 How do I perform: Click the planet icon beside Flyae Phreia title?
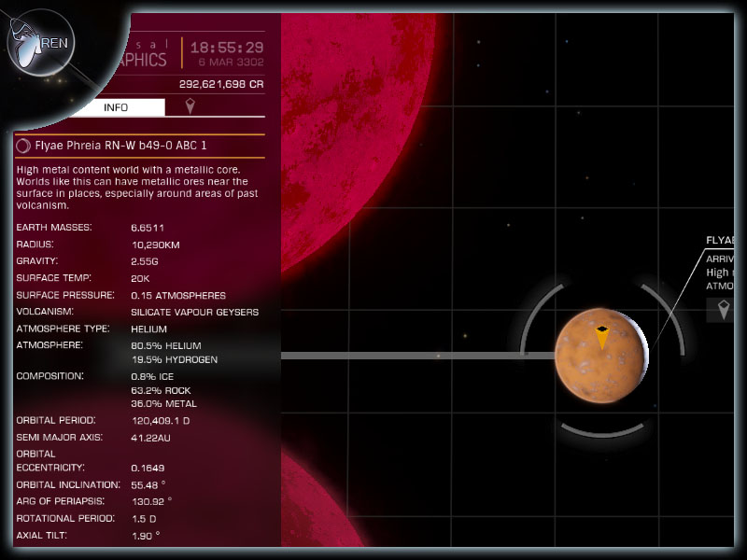click(22, 146)
